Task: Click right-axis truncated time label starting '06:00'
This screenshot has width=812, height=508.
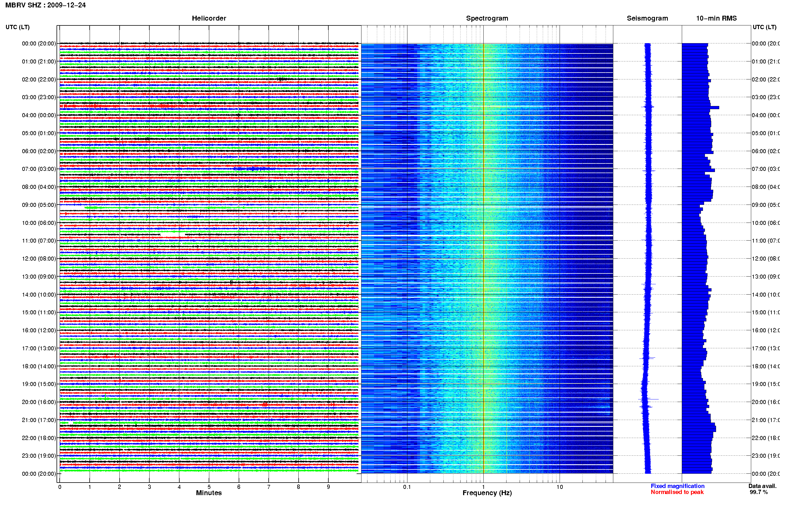Action: (766, 151)
